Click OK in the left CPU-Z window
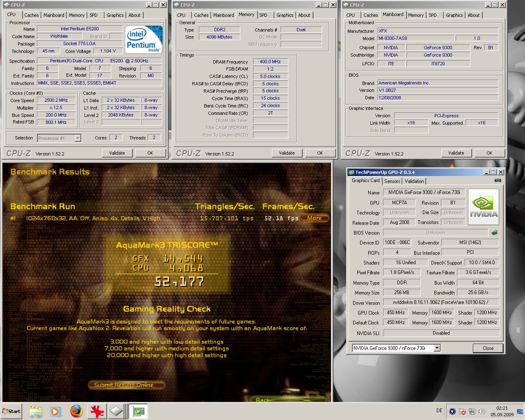 150,153
